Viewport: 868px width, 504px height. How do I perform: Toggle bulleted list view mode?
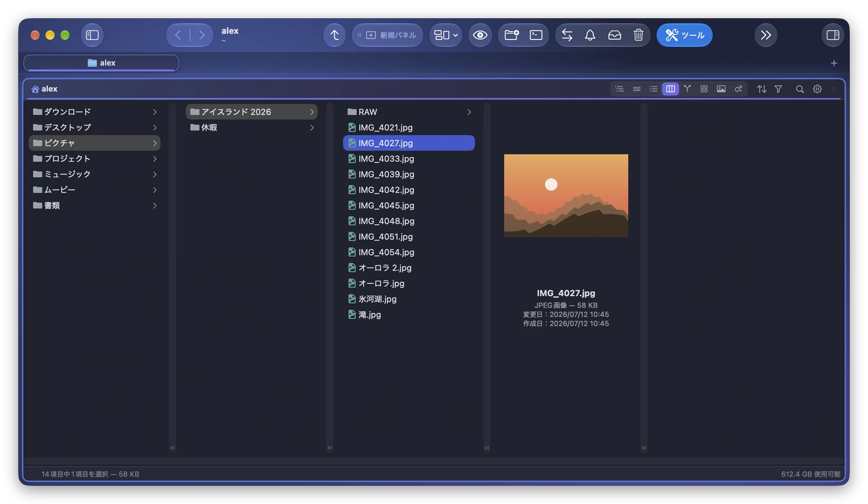(653, 89)
